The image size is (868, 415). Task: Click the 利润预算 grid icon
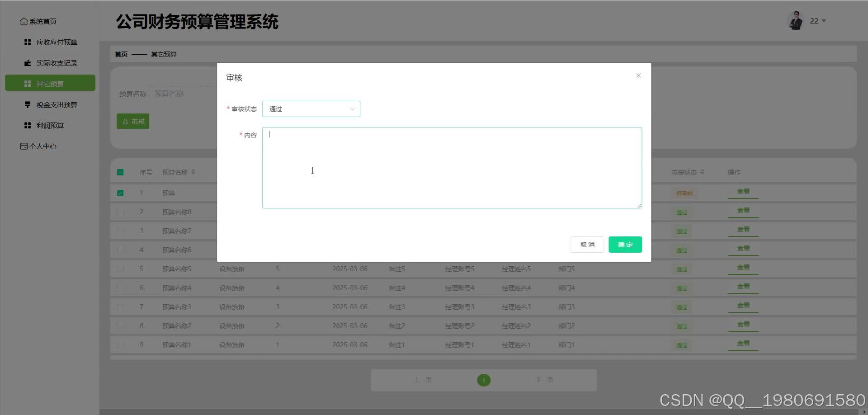[x=27, y=125]
